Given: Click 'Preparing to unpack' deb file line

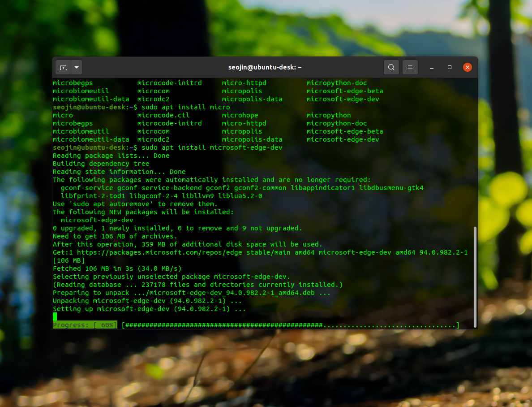Looking at the screenshot, I should (x=191, y=293).
